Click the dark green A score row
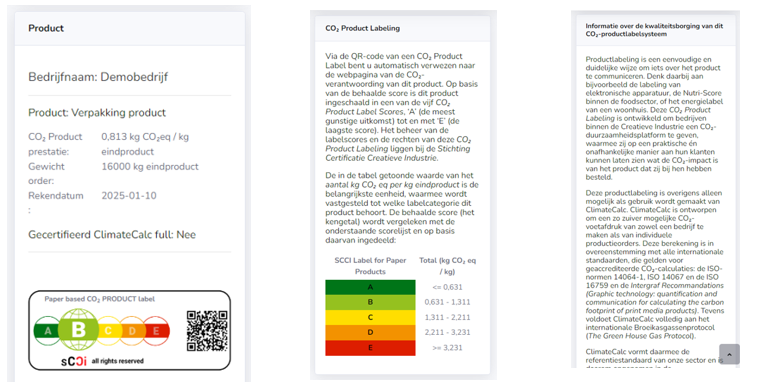The image size is (762, 382). point(370,287)
